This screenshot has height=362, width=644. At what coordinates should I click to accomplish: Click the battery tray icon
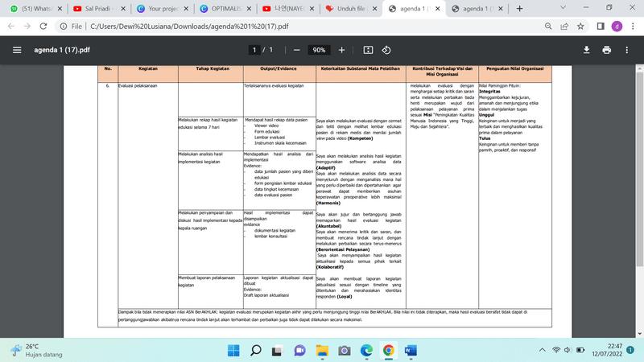point(580,350)
